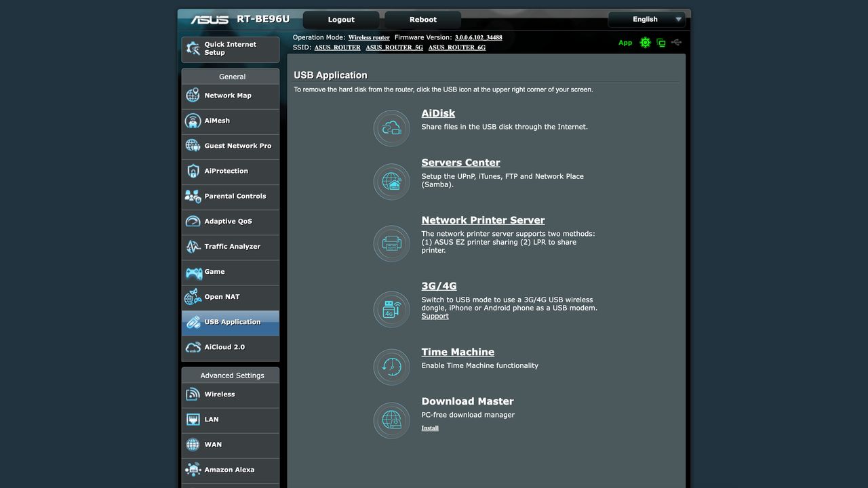The height and width of the screenshot is (488, 868).
Task: Select Wireless under Advanced Settings
Action: pyautogui.click(x=231, y=395)
